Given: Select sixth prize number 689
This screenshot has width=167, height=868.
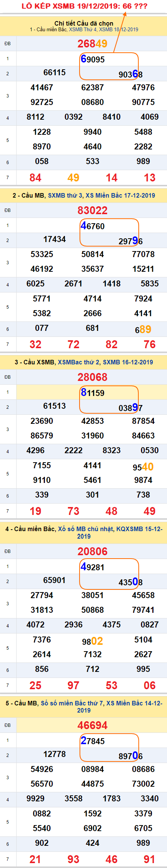Looking at the screenshot, I should tap(143, 330).
